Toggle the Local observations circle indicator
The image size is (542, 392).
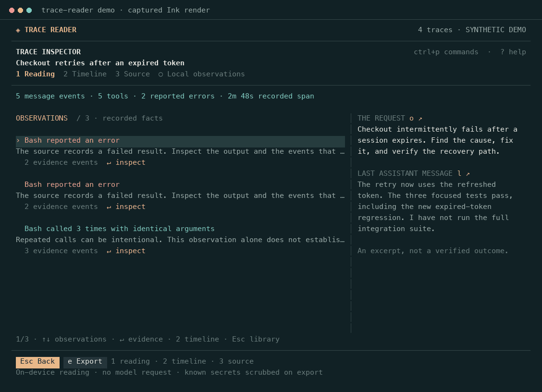pos(161,74)
